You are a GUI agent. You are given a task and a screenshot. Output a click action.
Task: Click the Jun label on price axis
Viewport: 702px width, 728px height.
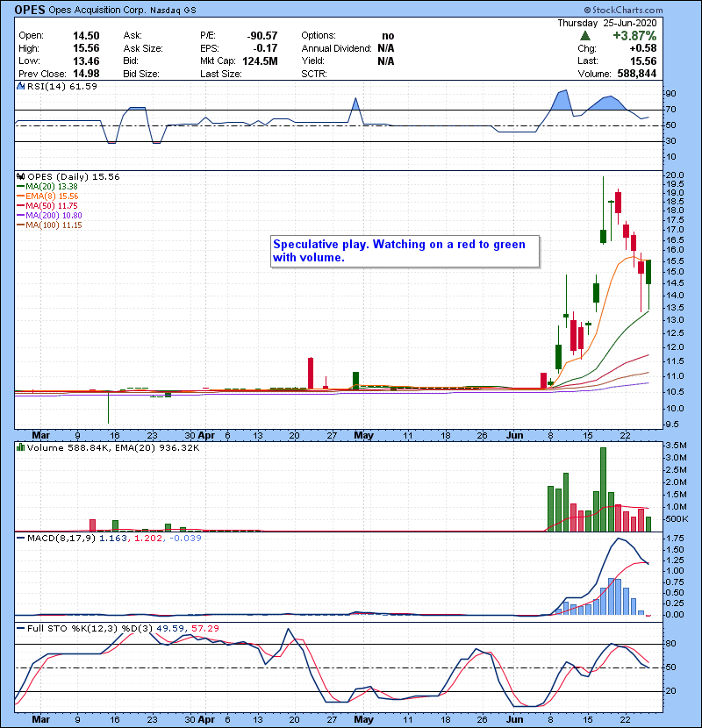point(515,436)
